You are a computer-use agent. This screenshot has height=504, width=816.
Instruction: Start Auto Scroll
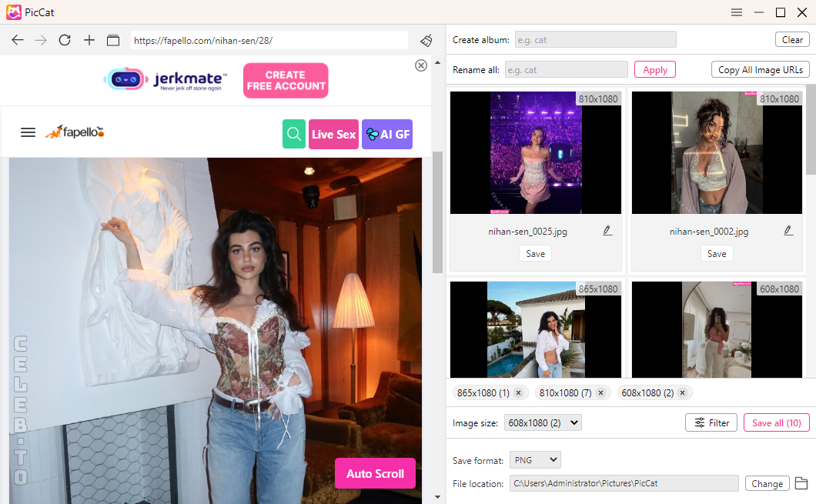pyautogui.click(x=375, y=473)
